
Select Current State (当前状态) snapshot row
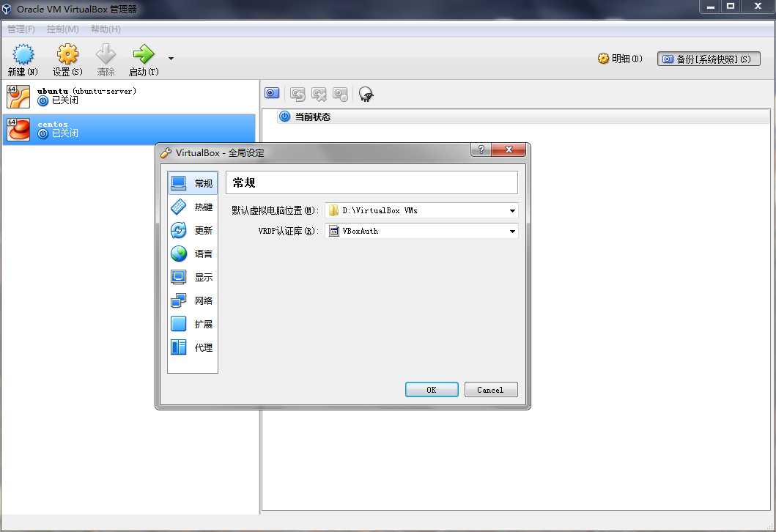pyautogui.click(x=522, y=117)
